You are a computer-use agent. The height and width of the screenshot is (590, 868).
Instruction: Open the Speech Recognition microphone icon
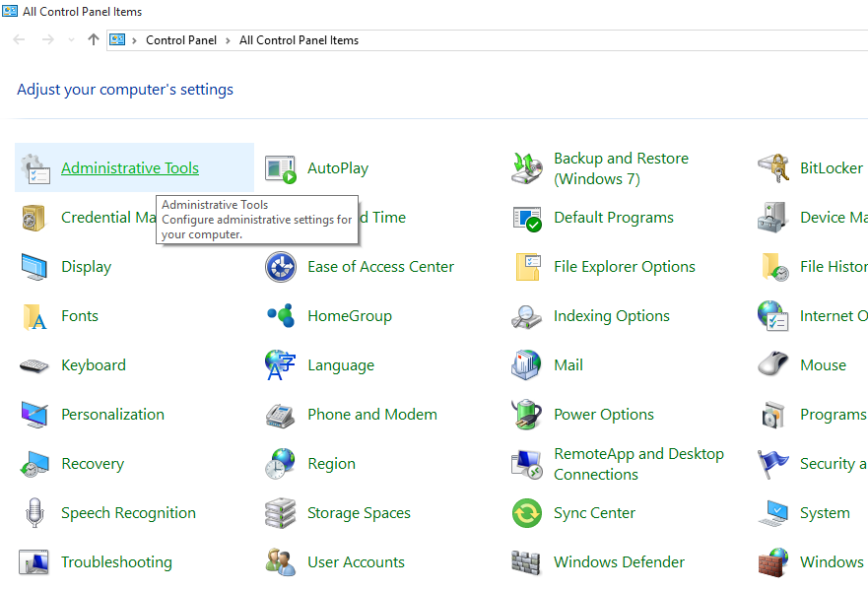pyautogui.click(x=34, y=512)
